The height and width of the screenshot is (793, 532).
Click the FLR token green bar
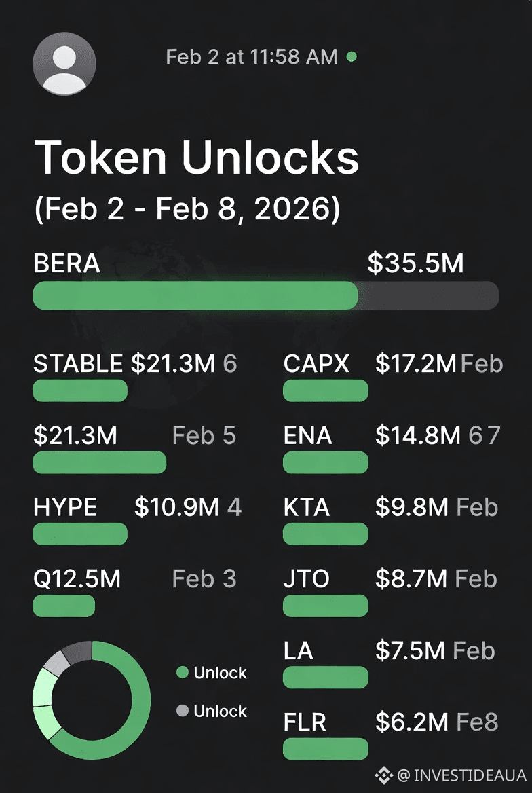[326, 749]
